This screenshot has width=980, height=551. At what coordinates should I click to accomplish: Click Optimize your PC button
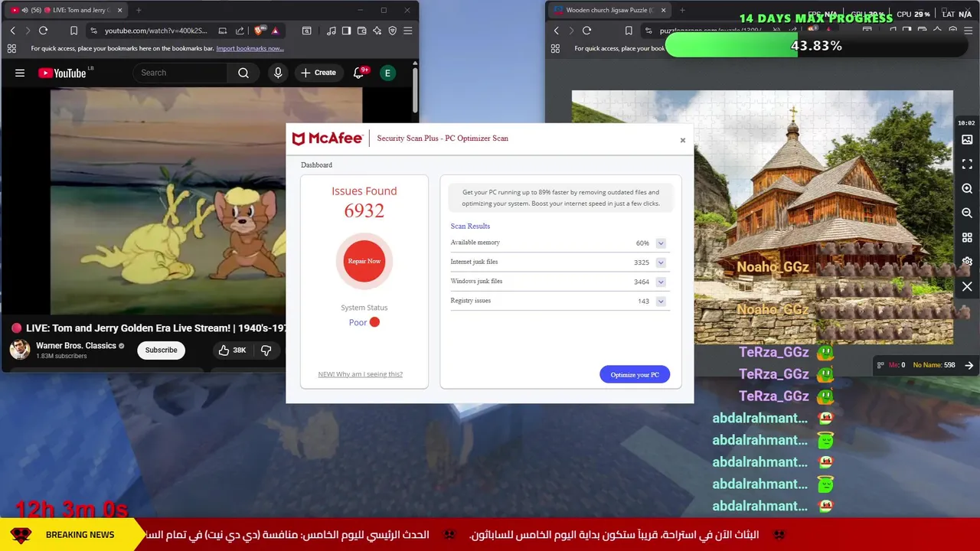(x=635, y=374)
